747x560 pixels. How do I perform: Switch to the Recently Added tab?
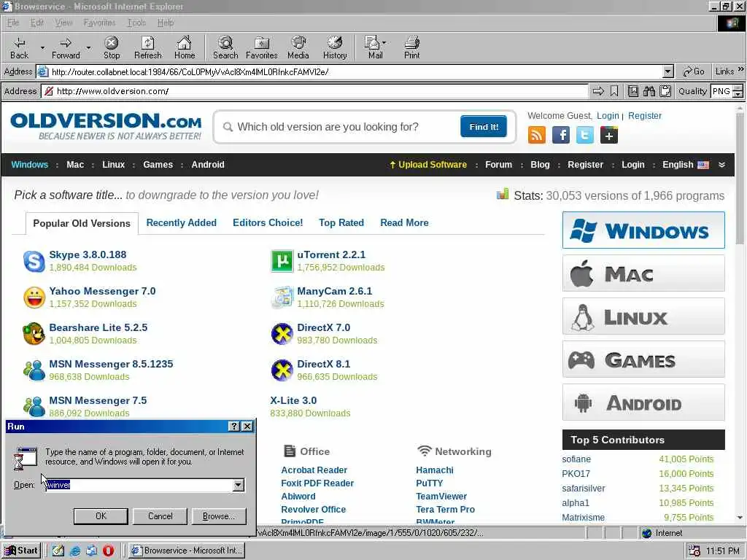tap(181, 223)
